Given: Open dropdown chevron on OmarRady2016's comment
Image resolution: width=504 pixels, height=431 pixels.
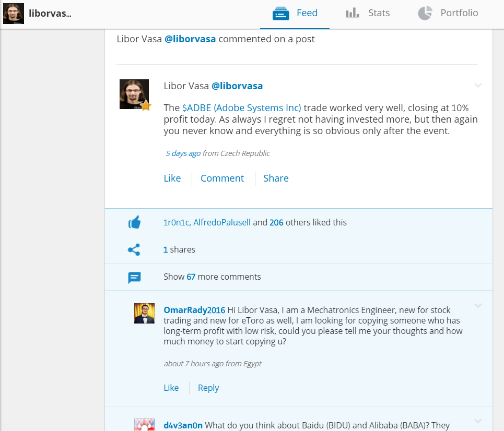Looking at the screenshot, I should point(477,305).
